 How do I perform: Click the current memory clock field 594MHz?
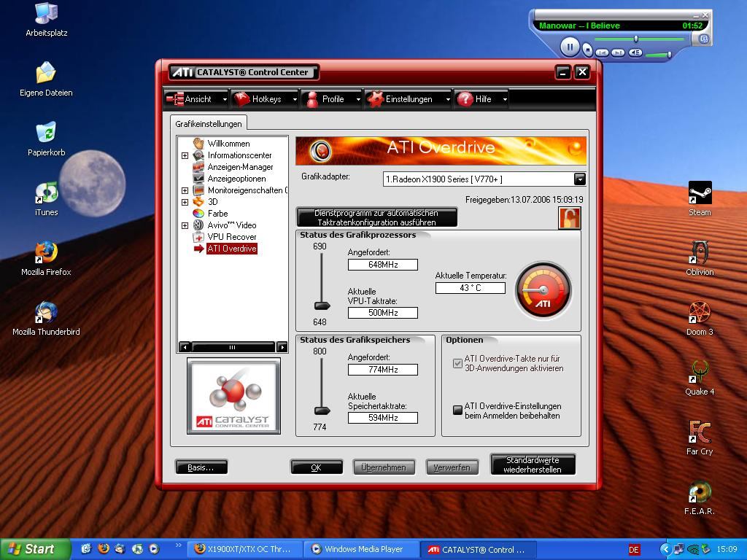pos(382,418)
